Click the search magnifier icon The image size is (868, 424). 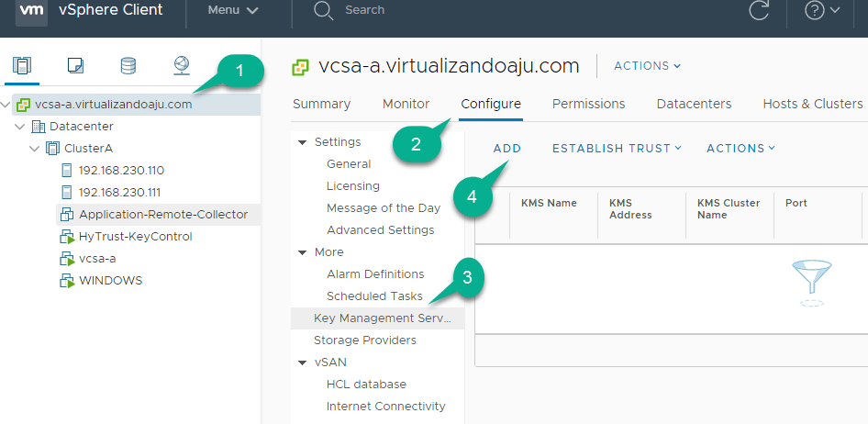[322, 11]
